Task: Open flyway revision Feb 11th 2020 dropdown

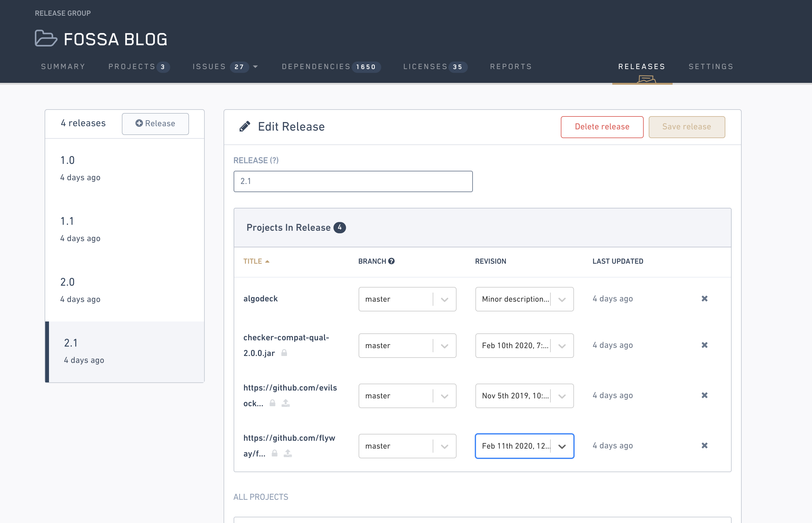Action: (562, 446)
